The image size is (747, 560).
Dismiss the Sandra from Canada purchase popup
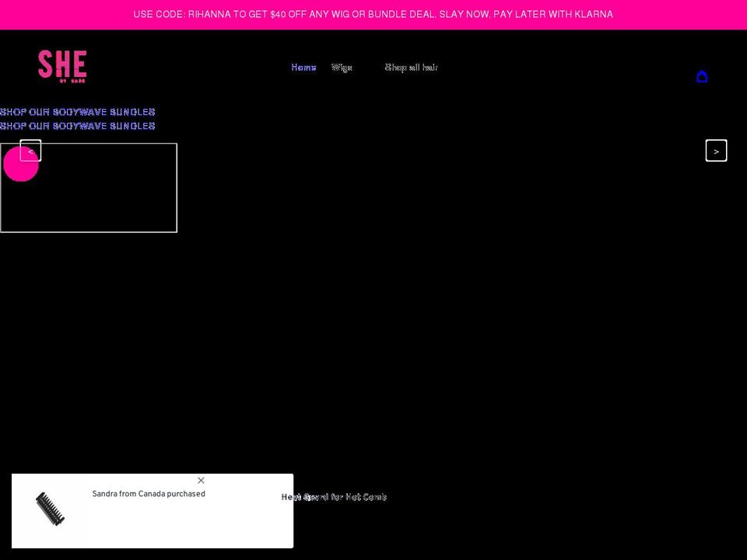(201, 480)
